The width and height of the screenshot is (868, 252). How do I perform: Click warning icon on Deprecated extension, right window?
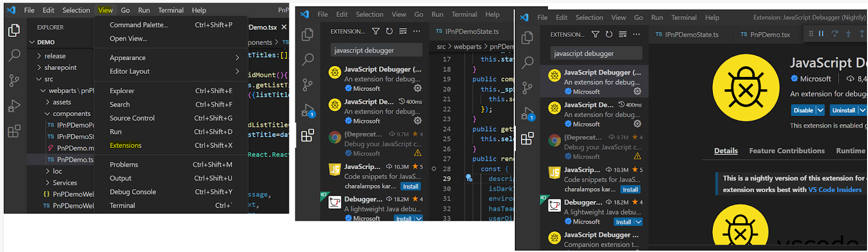pos(637,157)
